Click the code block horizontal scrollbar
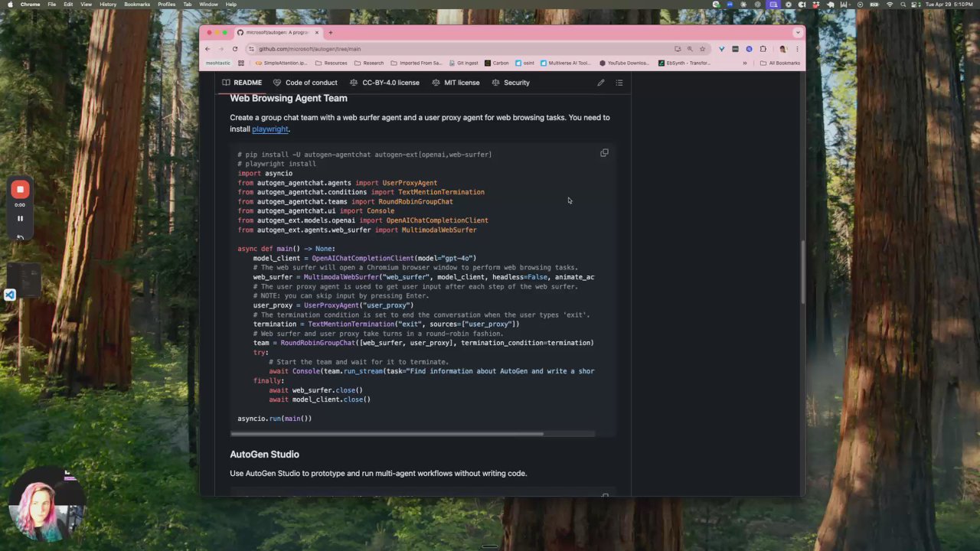This screenshot has width=980, height=551. tap(387, 434)
